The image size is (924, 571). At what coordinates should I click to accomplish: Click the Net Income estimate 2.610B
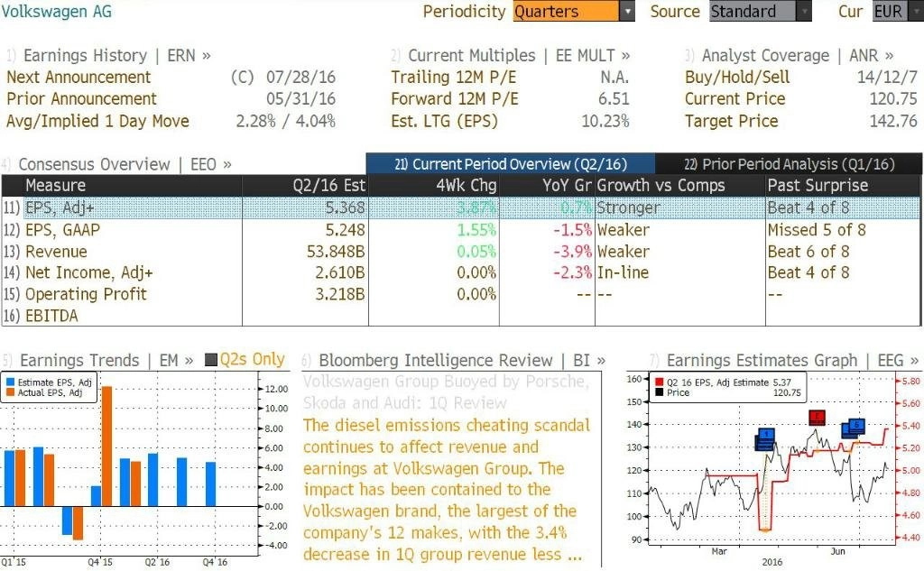340,272
